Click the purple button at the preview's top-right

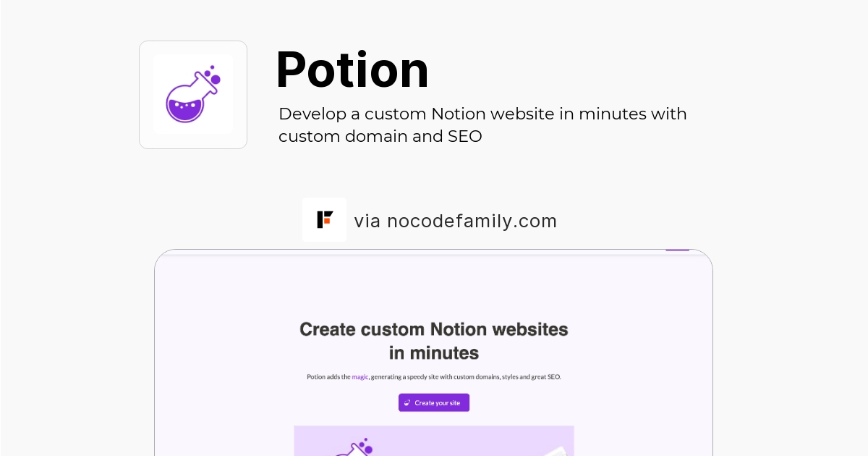[x=677, y=250]
